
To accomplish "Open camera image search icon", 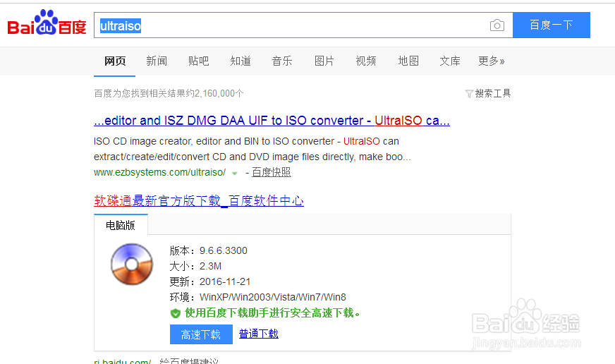I will pos(497,25).
